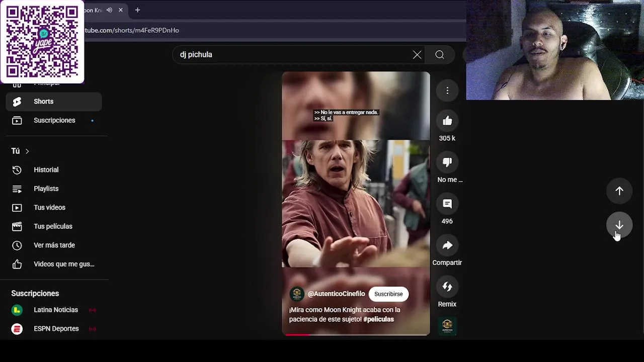
Task: Click the Tus películas clapperboard icon
Action: tap(17, 227)
